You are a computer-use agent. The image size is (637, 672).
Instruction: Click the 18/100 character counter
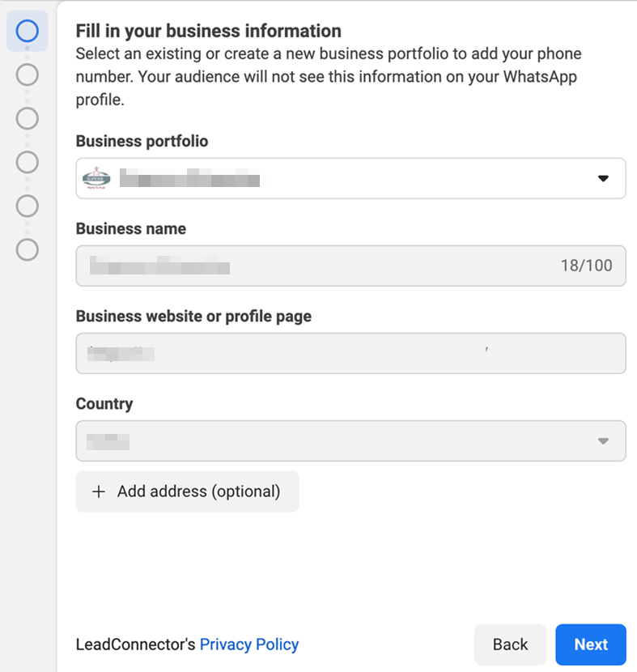[x=587, y=266]
